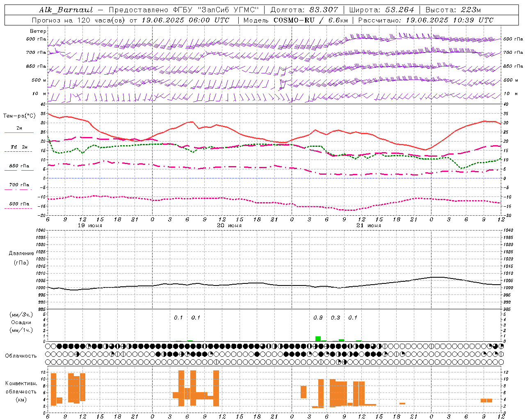
Task: Click the '2м' temperature legend entry
Action: coord(19,128)
